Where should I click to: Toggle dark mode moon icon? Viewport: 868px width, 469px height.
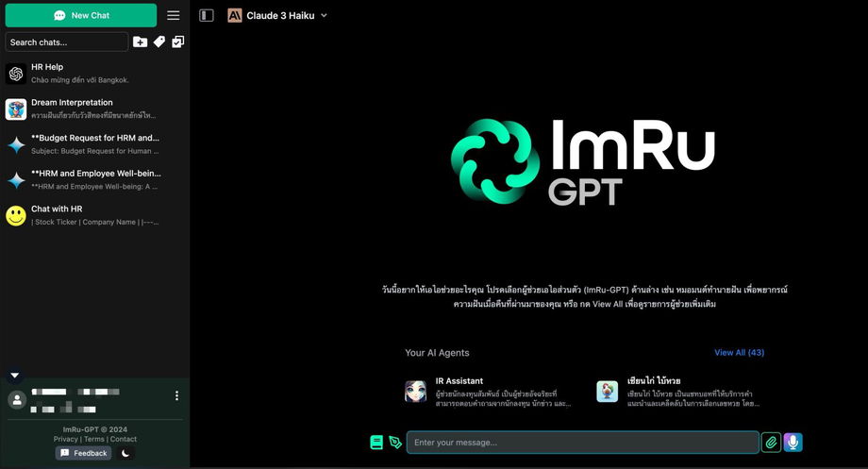[125, 453]
